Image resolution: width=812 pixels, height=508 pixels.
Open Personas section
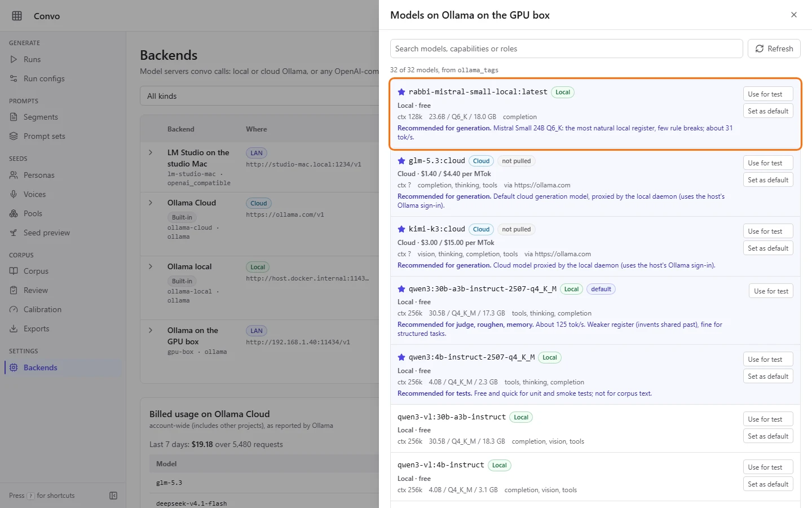(x=63, y=175)
